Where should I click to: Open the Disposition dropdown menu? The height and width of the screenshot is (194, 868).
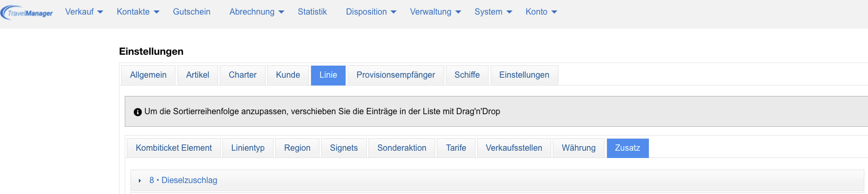click(x=371, y=11)
